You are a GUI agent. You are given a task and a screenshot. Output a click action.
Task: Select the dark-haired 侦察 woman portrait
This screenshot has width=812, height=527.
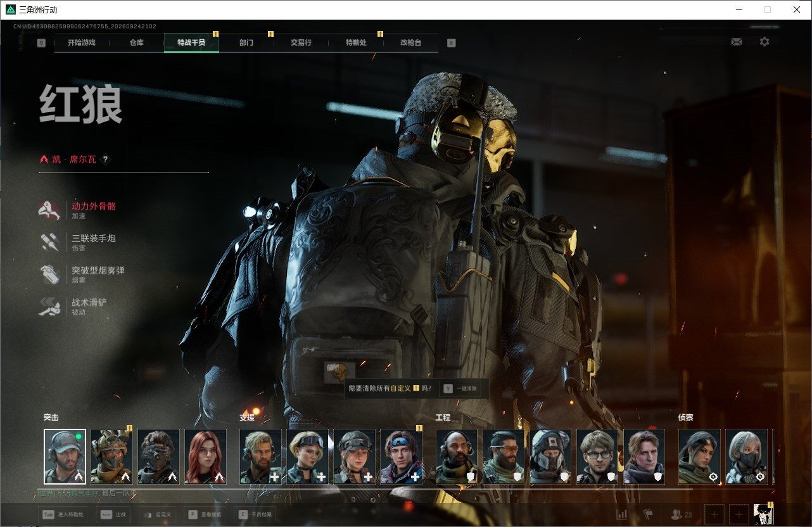[699, 457]
